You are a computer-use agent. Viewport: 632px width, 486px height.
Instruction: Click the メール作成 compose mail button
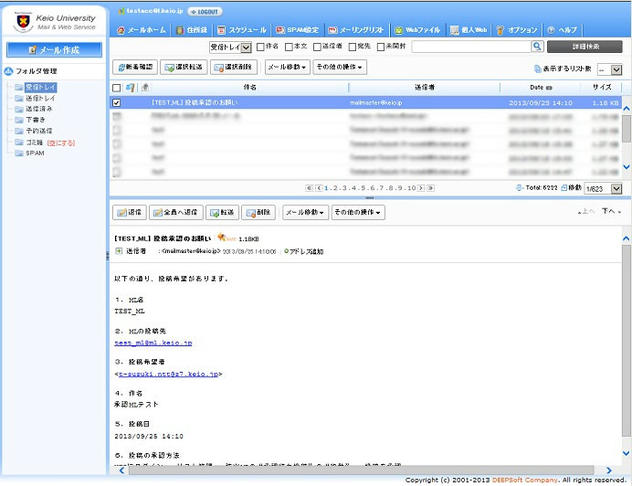click(54, 50)
